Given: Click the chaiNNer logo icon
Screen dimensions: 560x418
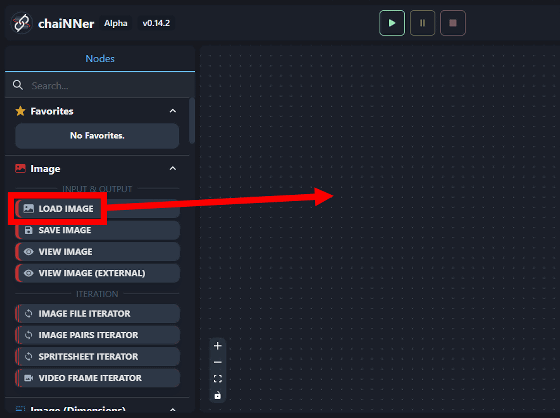Looking at the screenshot, I should click(x=21, y=23).
